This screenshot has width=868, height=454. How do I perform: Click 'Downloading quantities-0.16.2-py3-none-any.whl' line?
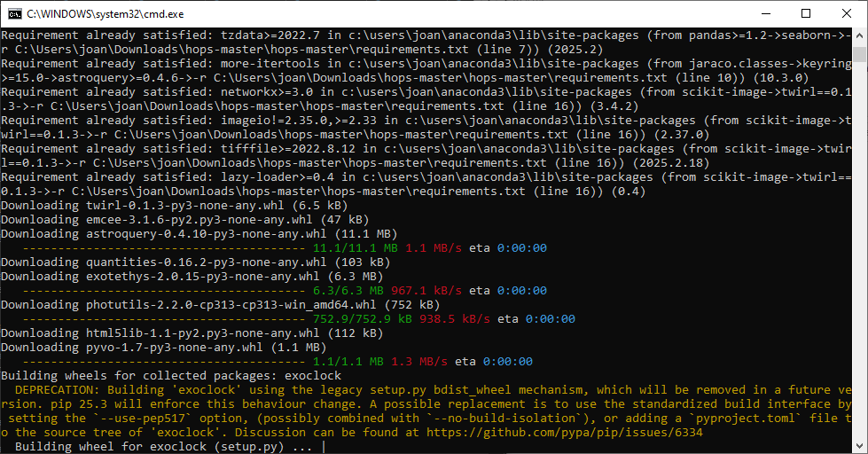pyautogui.click(x=195, y=262)
